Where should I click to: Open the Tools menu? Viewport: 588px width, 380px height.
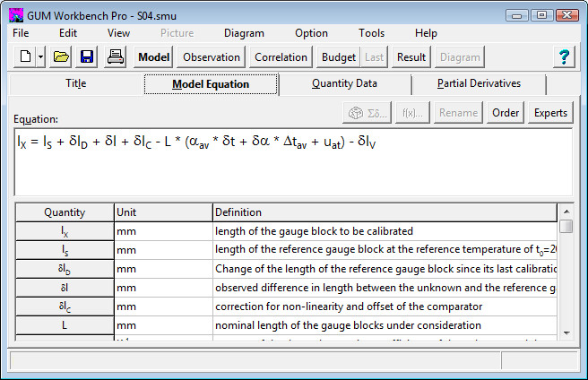(x=371, y=33)
